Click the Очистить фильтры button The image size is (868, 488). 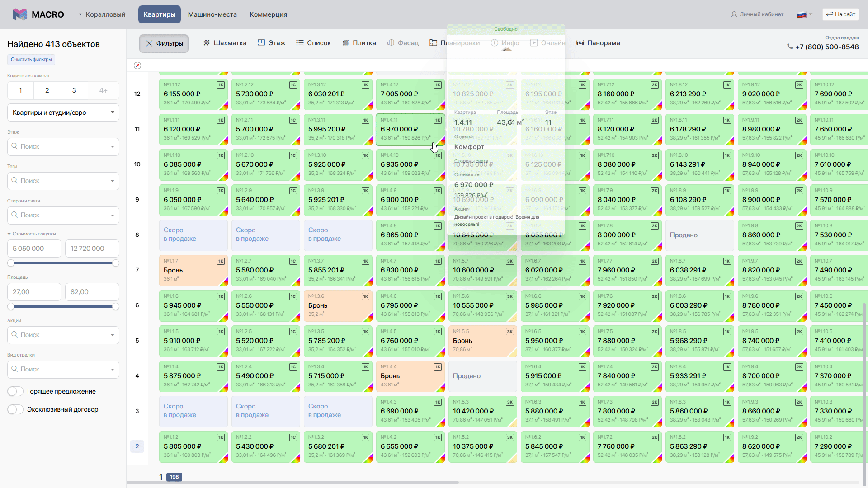pyautogui.click(x=31, y=59)
